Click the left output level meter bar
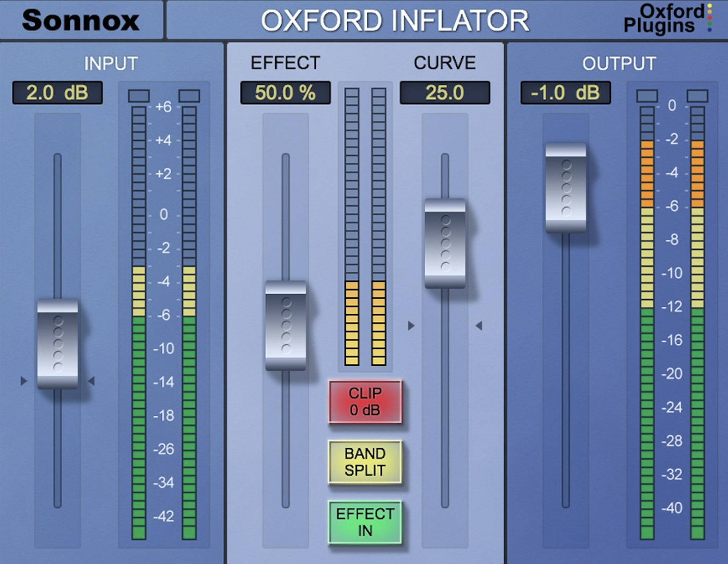 tap(647, 323)
